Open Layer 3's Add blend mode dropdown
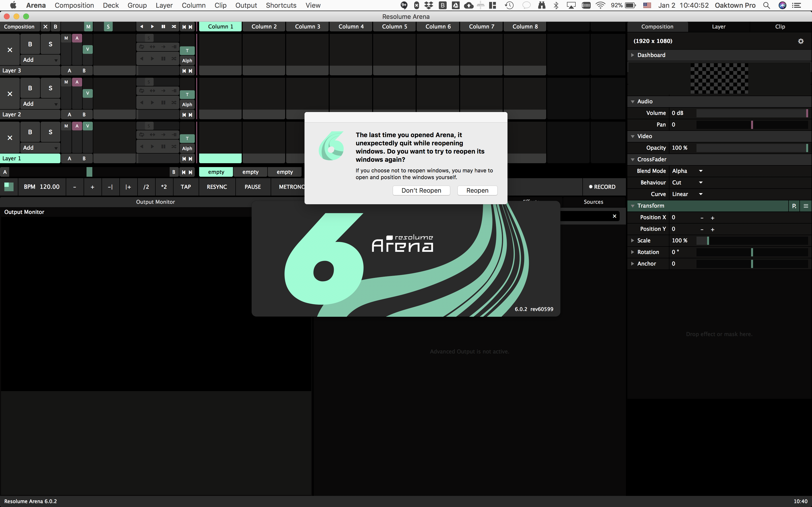 click(40, 60)
